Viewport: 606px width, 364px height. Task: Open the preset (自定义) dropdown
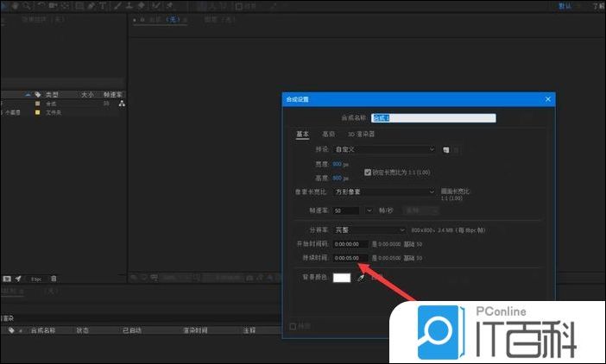pos(384,149)
